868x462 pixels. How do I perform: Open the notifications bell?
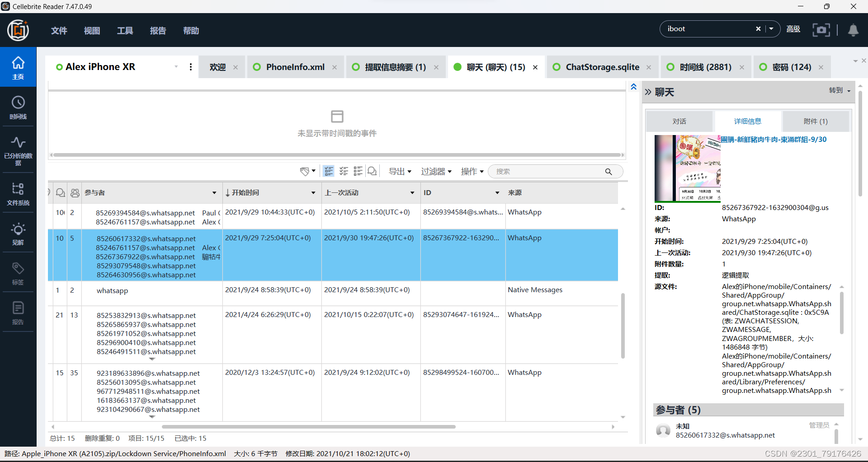click(853, 30)
